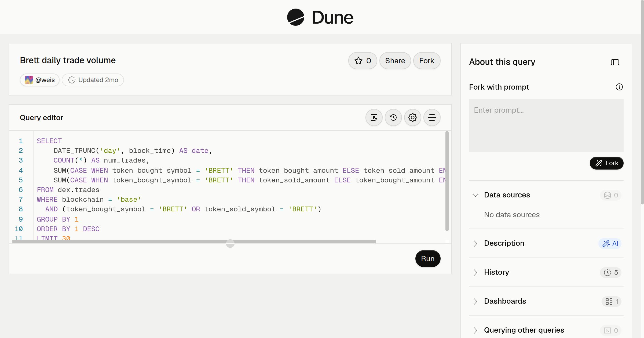Expand the Description section

tap(475, 243)
